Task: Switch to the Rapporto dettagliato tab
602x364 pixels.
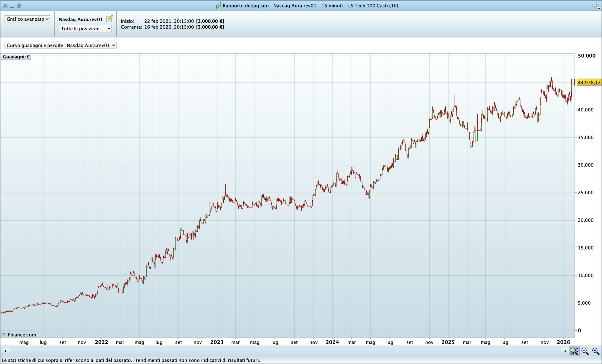Action: [x=245, y=6]
